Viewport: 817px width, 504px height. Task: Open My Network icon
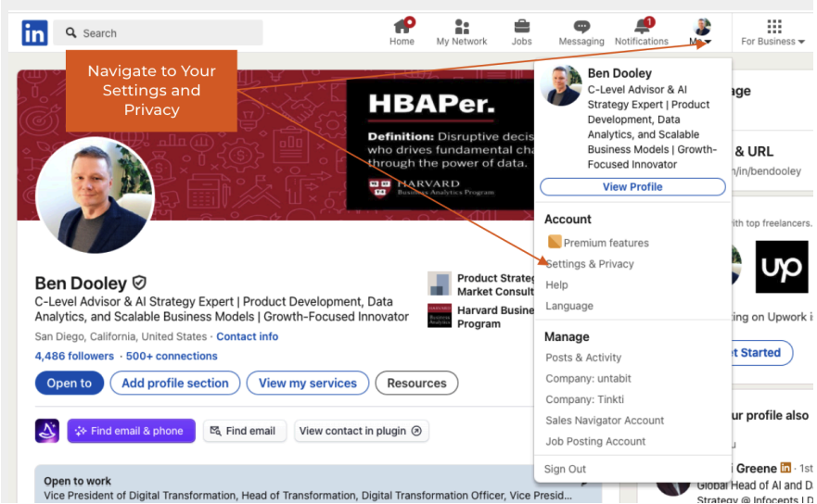(462, 26)
